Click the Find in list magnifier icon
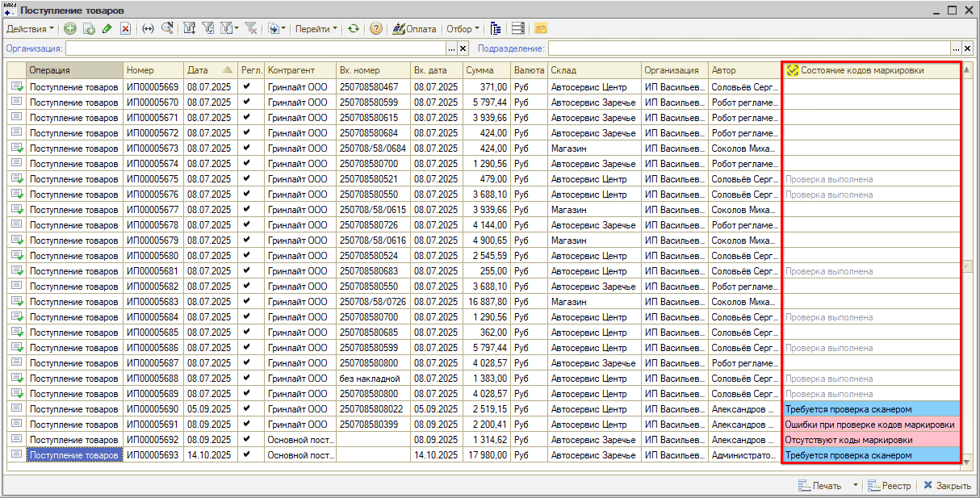The image size is (980, 498). point(167,29)
